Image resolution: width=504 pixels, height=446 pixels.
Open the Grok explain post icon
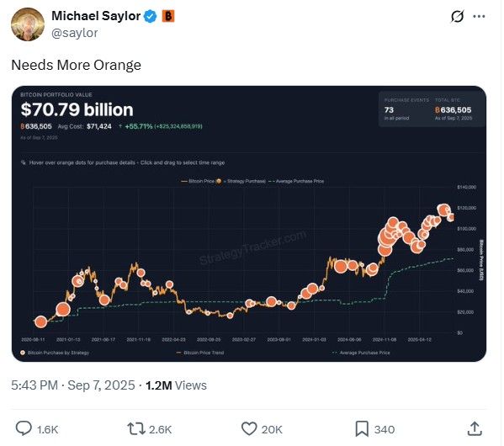point(457,16)
